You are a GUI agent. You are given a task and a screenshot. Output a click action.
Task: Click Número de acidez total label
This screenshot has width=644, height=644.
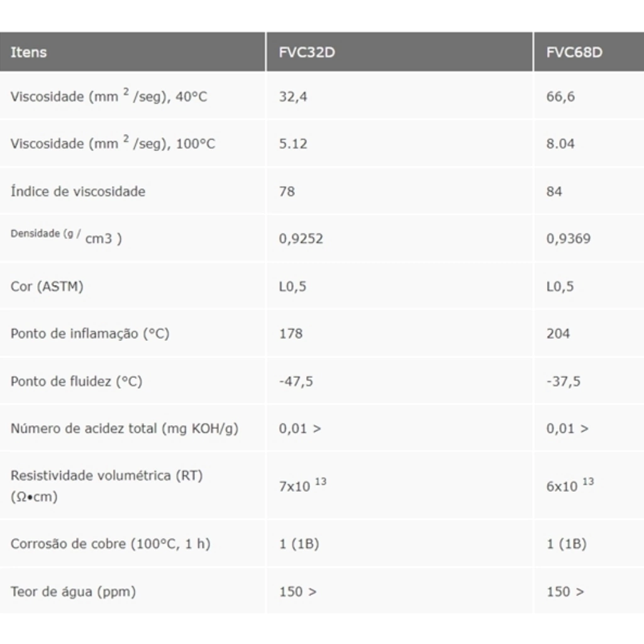pyautogui.click(x=124, y=428)
